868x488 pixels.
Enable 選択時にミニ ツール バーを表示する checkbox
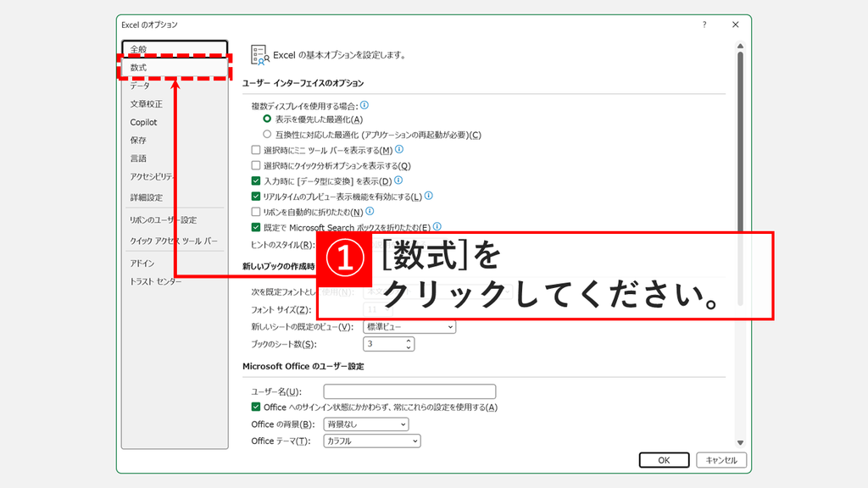(256, 150)
